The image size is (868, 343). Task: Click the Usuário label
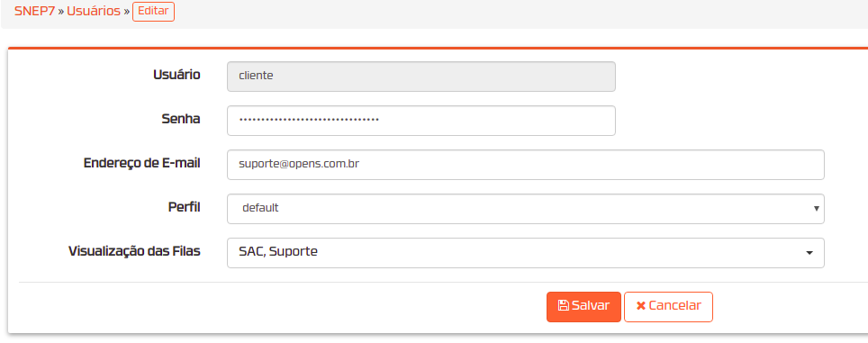point(176,75)
